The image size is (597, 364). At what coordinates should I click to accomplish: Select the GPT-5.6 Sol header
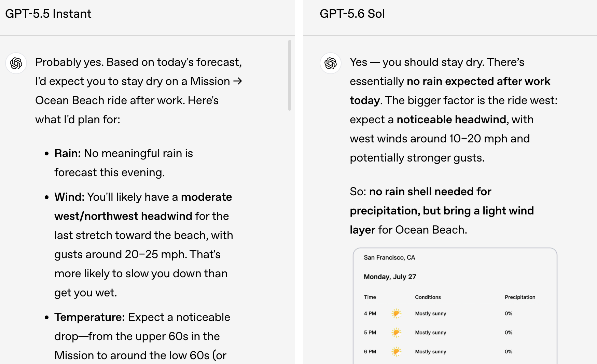(x=352, y=14)
